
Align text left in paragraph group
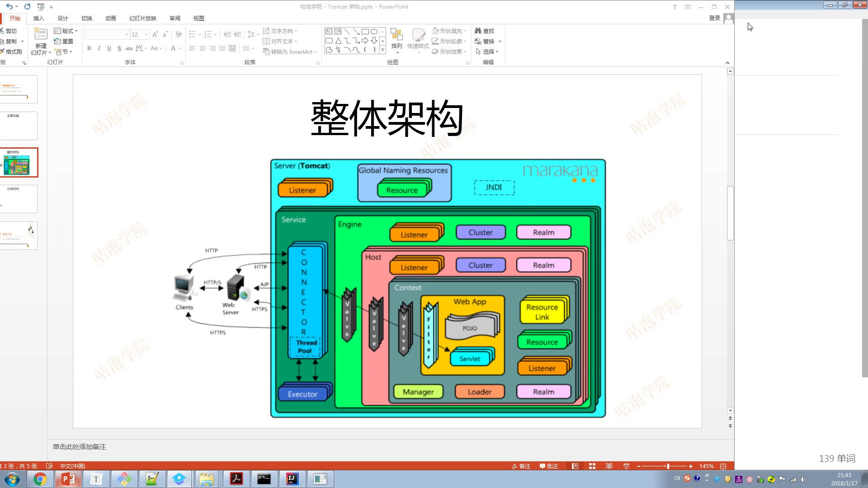click(193, 48)
